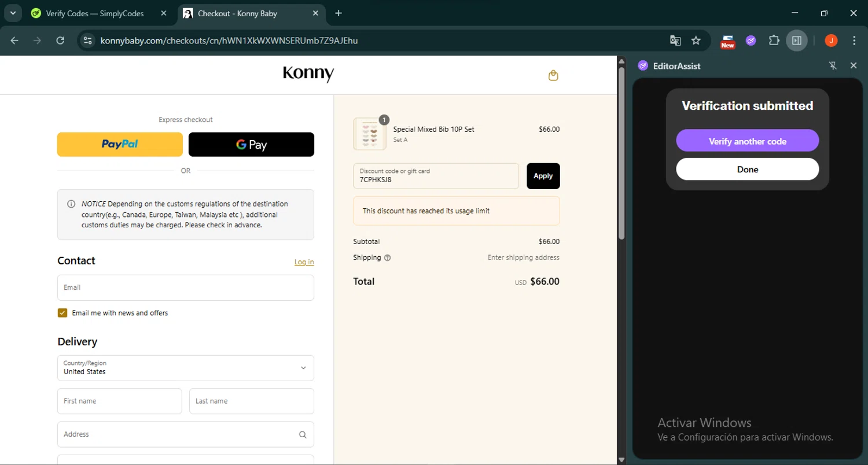Click the scrollbar down arrow
The image size is (868, 465).
(621, 460)
